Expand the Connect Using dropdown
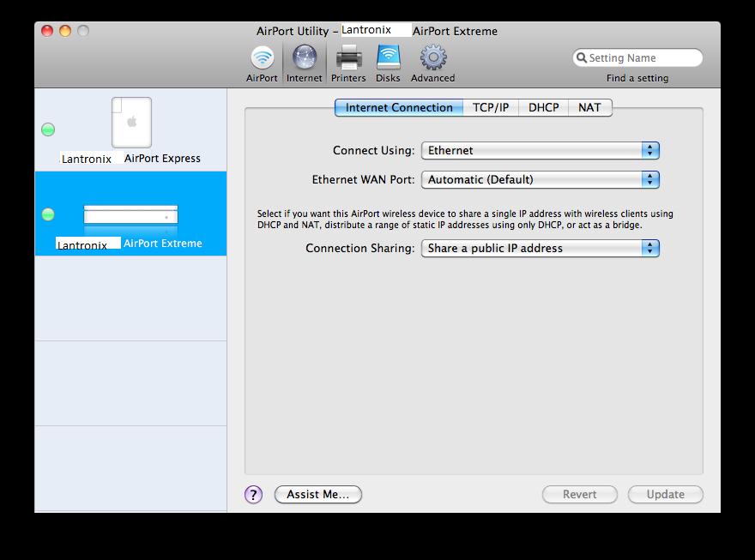755x560 pixels. 540,150
